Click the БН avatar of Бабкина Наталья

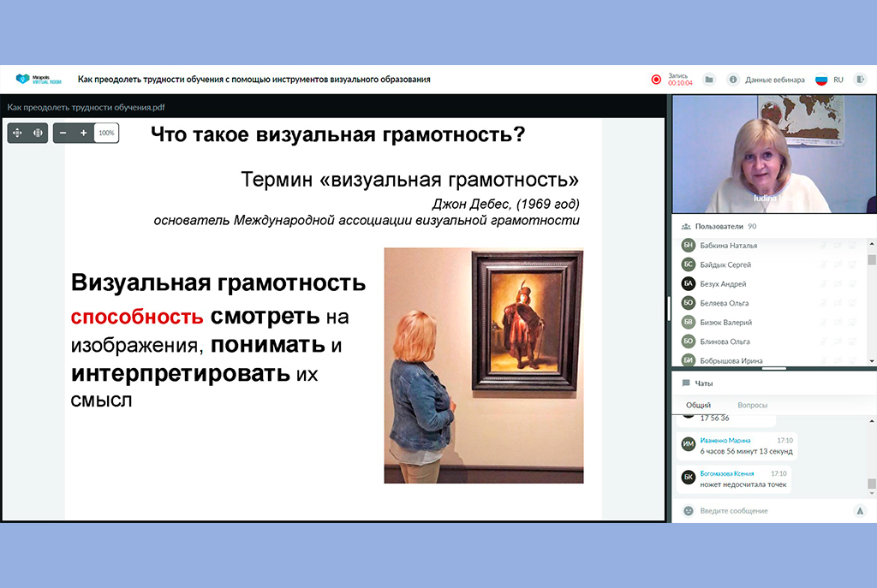(688, 245)
